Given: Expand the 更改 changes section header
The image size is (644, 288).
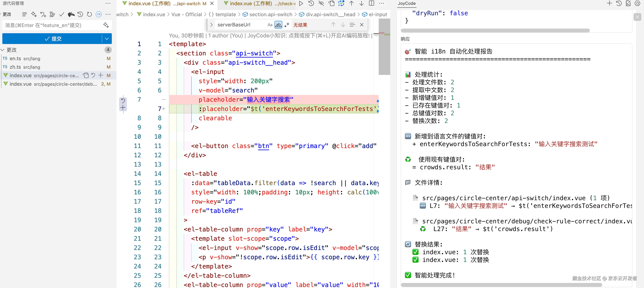Looking at the screenshot, I should point(11,50).
